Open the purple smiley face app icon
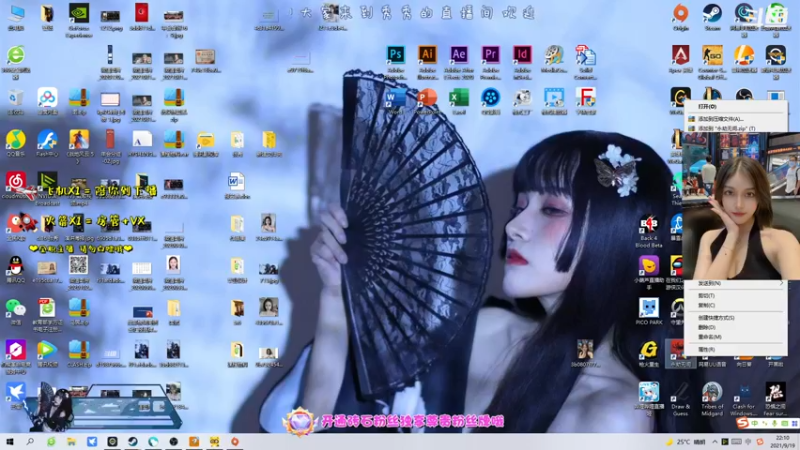 click(x=649, y=266)
